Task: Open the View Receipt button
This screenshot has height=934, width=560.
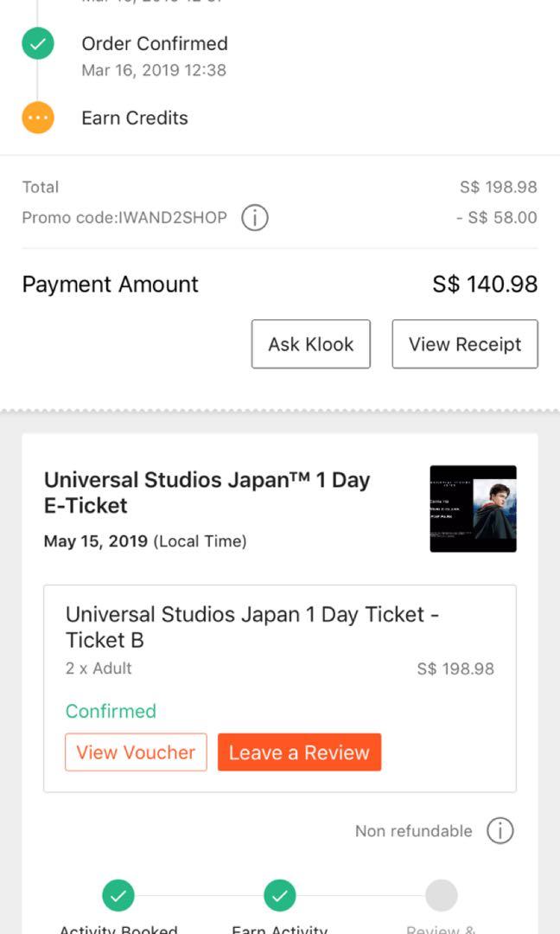Action: [465, 344]
